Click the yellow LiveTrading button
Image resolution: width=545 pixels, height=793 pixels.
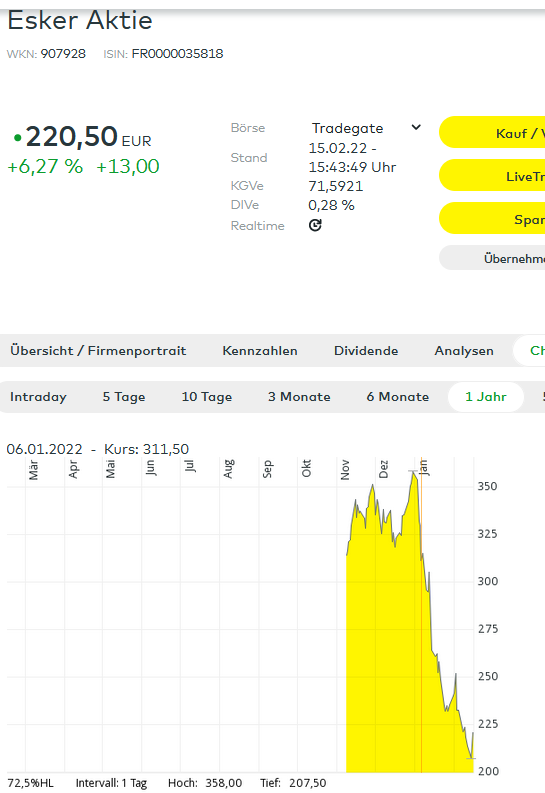[492, 175]
